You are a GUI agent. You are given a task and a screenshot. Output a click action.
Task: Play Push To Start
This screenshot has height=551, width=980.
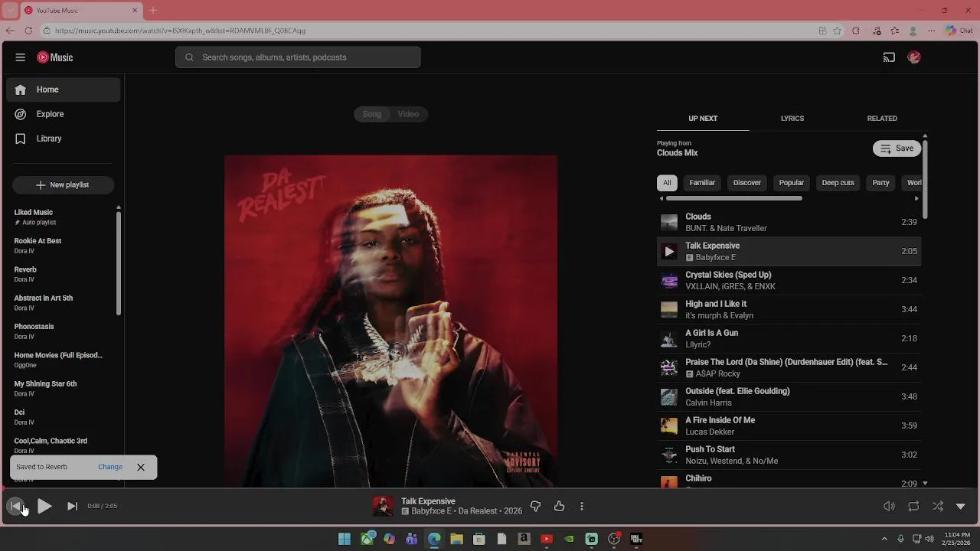tap(789, 455)
